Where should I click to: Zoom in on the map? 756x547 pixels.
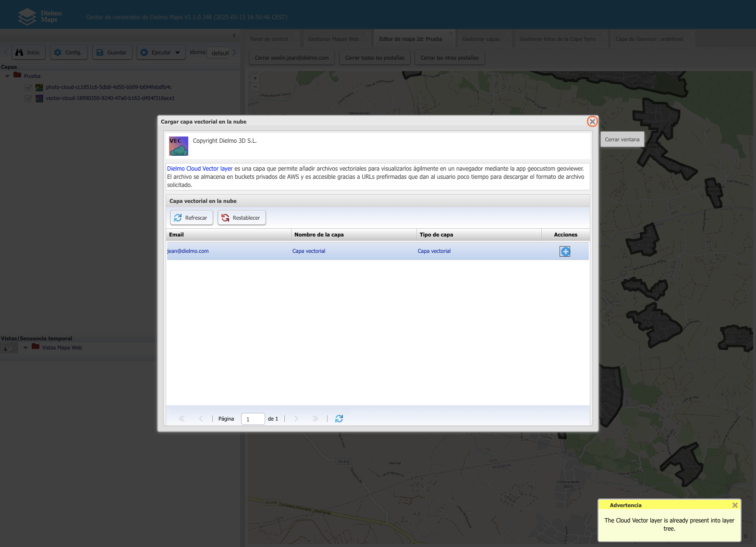coord(255,78)
